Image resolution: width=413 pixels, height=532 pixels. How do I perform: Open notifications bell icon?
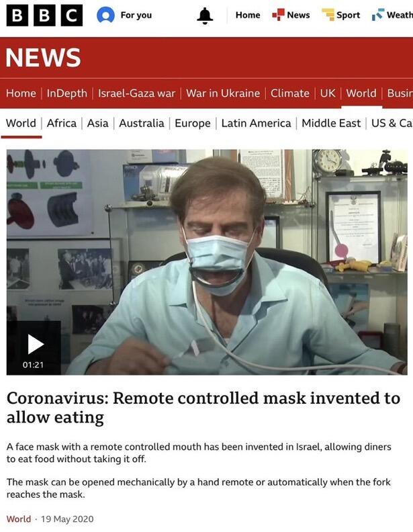point(205,15)
